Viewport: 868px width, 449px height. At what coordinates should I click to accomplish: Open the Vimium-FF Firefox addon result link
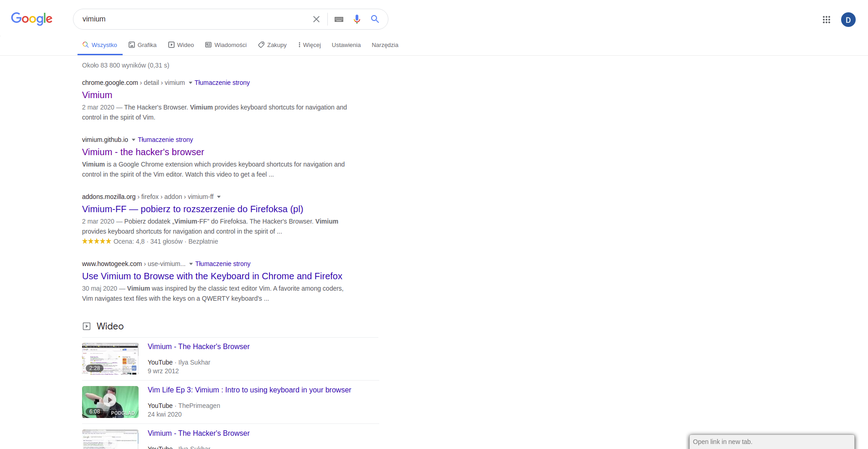[x=192, y=209]
